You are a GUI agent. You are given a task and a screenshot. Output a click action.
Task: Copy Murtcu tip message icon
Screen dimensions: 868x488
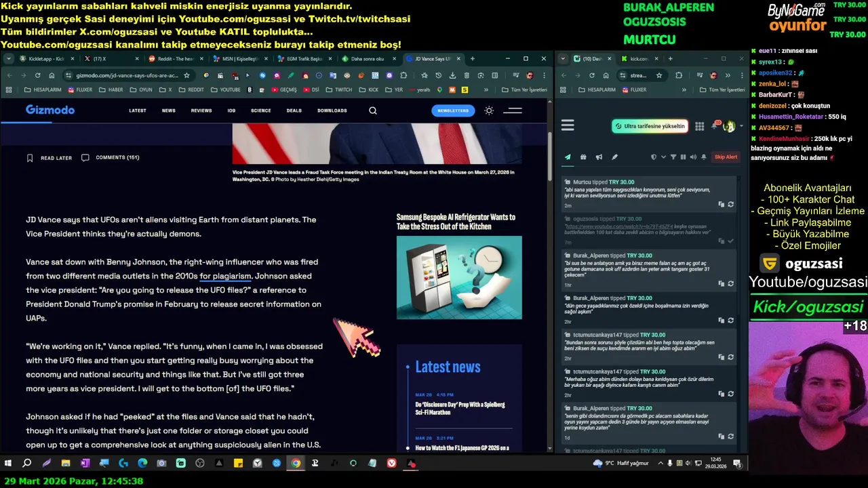click(722, 204)
